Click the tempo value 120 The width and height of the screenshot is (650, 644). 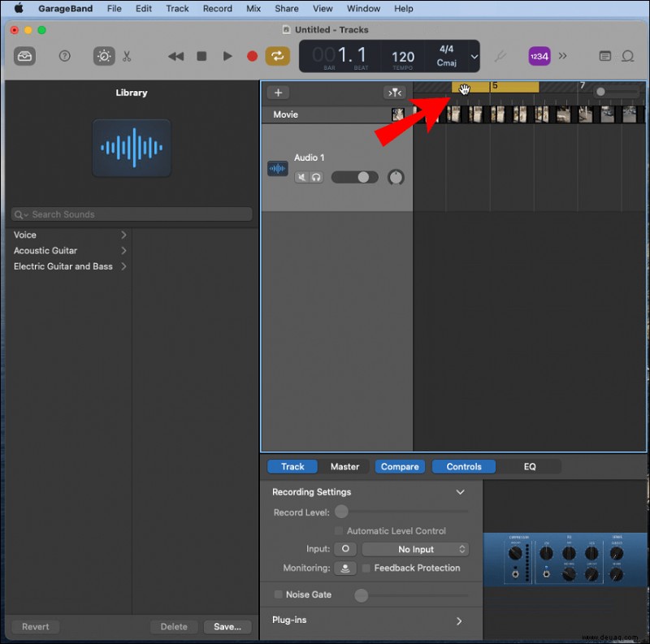point(403,57)
